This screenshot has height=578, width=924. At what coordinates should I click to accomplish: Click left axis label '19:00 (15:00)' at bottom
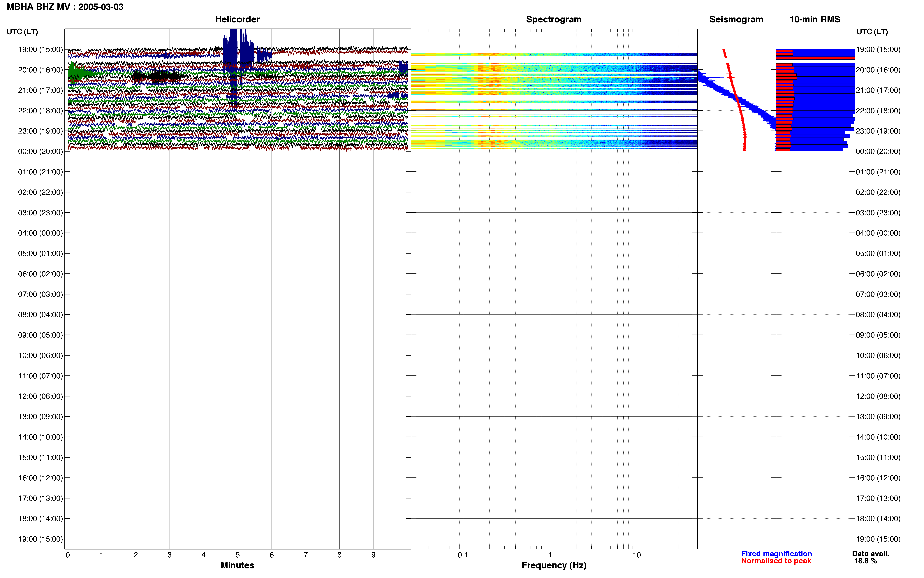[41, 539]
